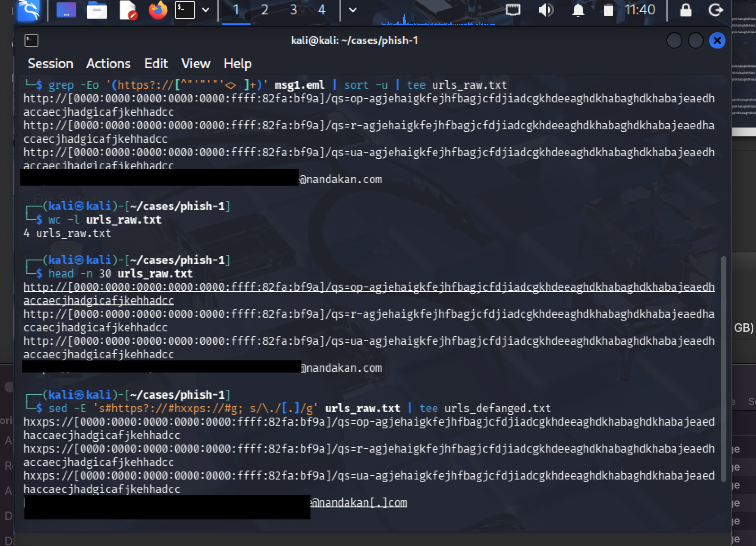Expand the terminal launcher dropdown arrow
Screen dimensions: 756x546
click(x=206, y=10)
